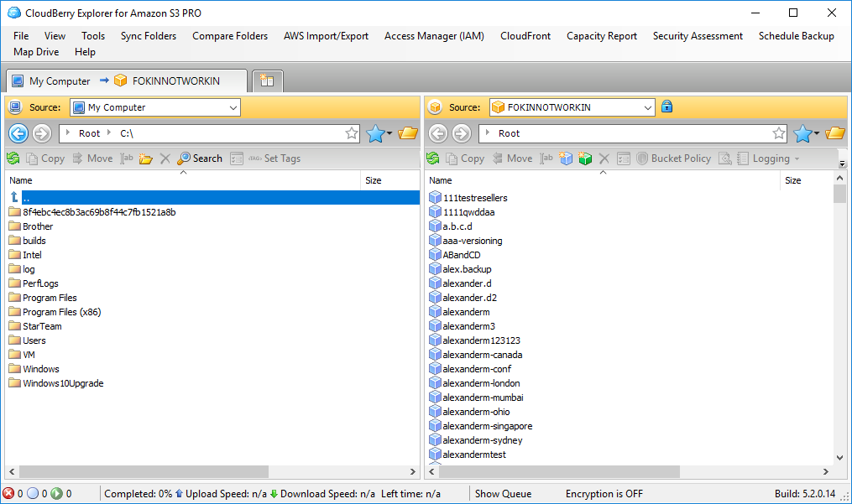Image resolution: width=852 pixels, height=504 pixels.
Task: Refresh the My Computer pane listing
Action: point(13,158)
